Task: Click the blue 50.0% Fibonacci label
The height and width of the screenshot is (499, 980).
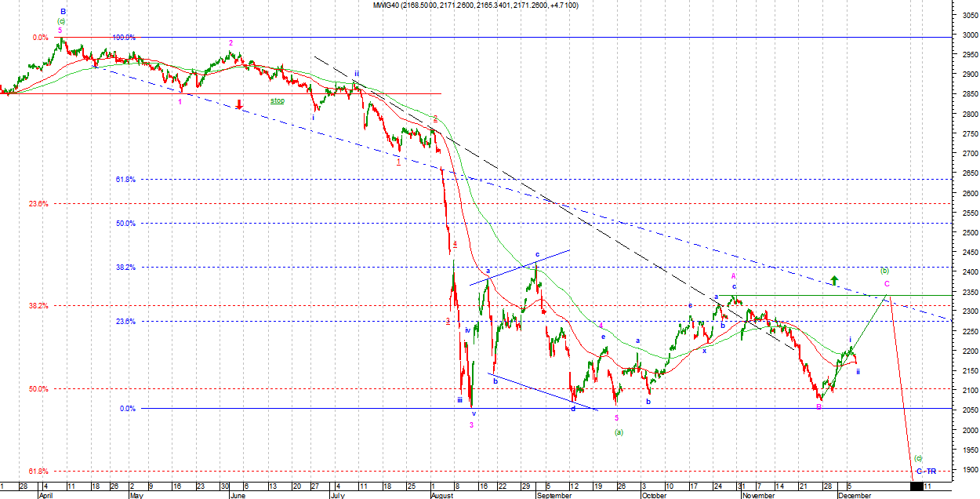Action: point(125,224)
